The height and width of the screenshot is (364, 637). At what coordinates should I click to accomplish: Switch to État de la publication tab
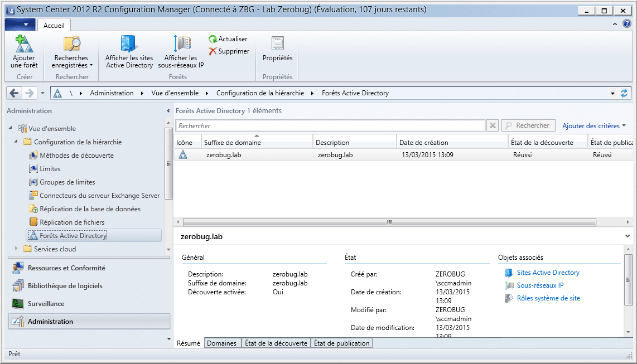341,343
